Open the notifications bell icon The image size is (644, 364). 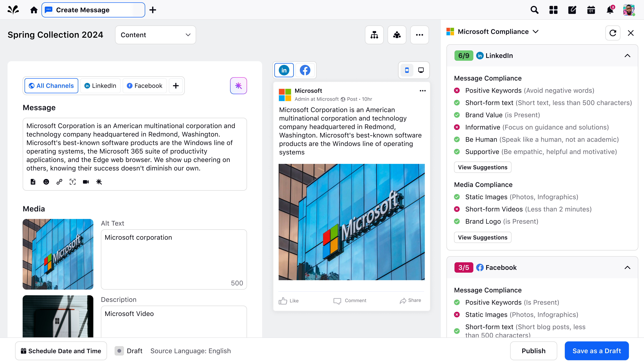point(610,10)
